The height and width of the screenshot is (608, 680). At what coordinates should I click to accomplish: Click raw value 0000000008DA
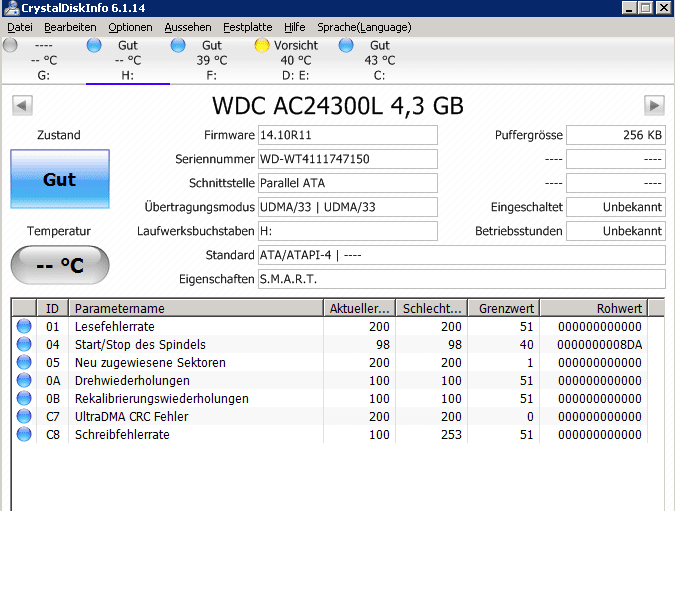tap(599, 344)
